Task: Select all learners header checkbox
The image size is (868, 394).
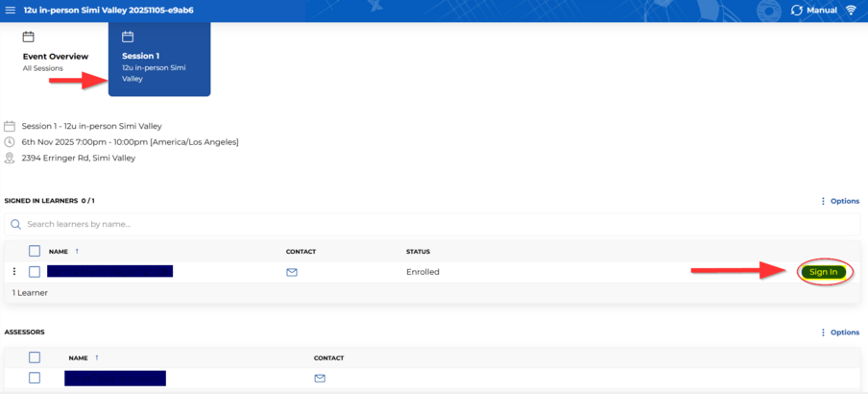Action: click(35, 251)
